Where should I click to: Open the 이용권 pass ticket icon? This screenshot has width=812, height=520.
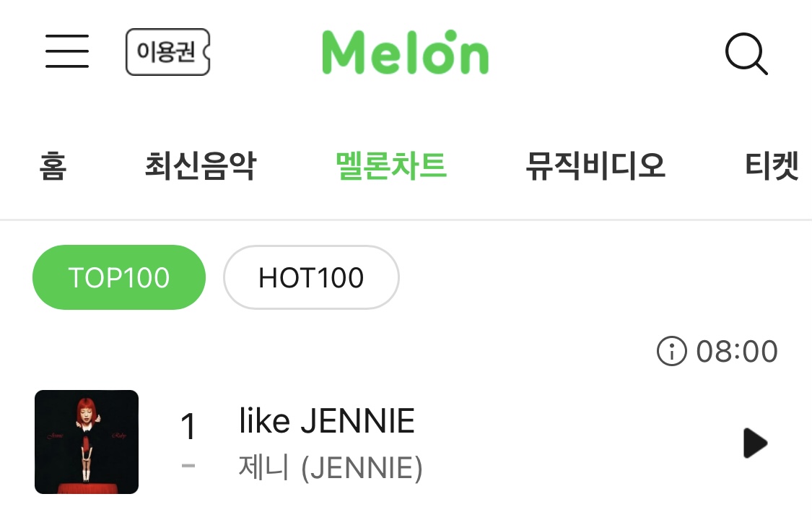pyautogui.click(x=167, y=52)
